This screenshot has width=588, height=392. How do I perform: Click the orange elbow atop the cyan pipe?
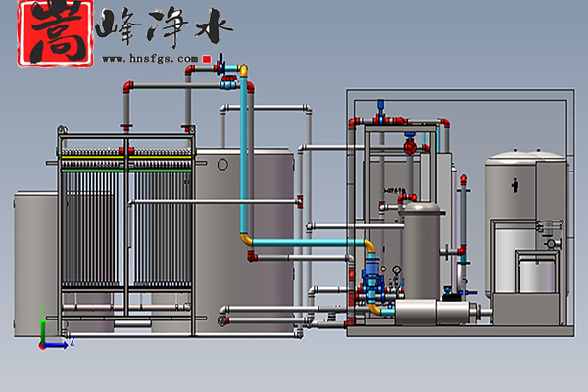(x=242, y=71)
